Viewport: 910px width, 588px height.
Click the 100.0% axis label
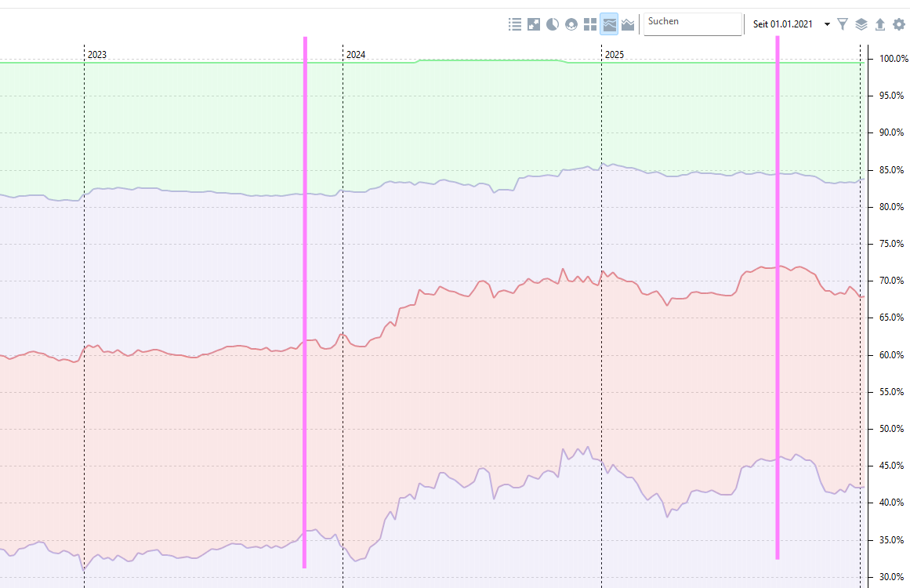click(x=892, y=59)
